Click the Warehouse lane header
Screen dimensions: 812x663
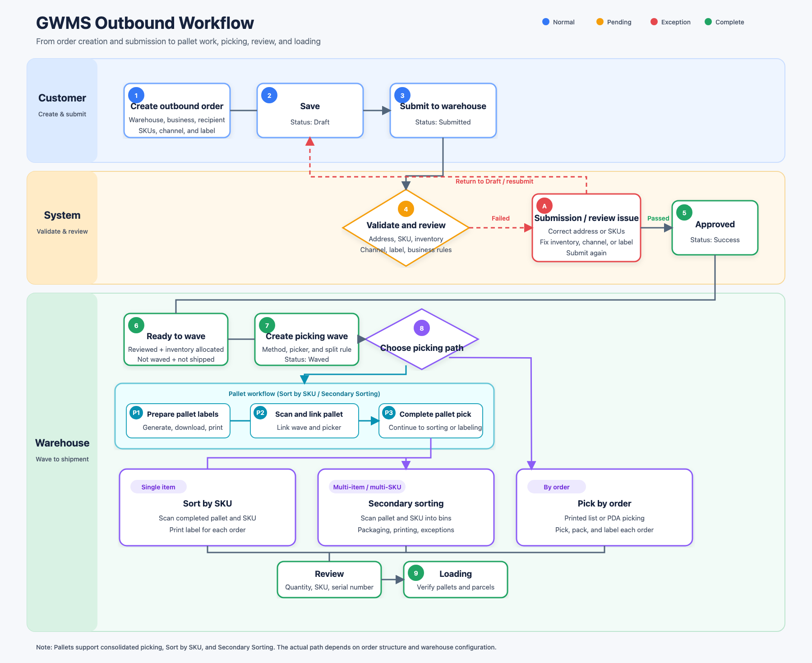(x=62, y=462)
